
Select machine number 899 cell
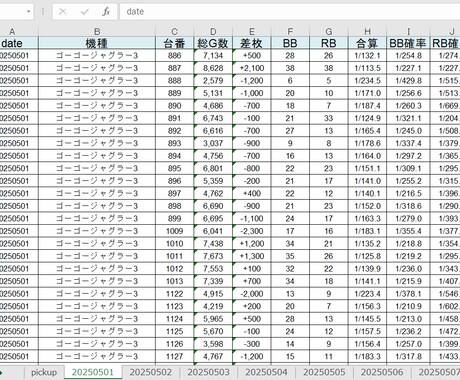pos(174,218)
